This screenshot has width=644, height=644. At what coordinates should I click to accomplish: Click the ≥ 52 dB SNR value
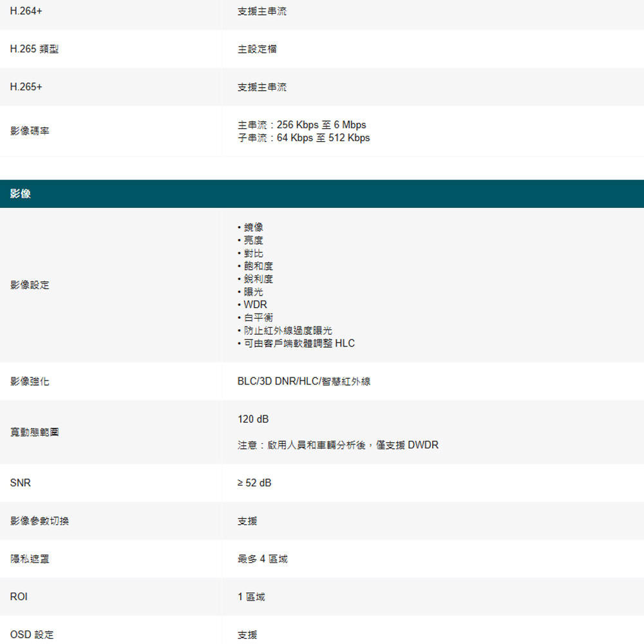tap(254, 482)
